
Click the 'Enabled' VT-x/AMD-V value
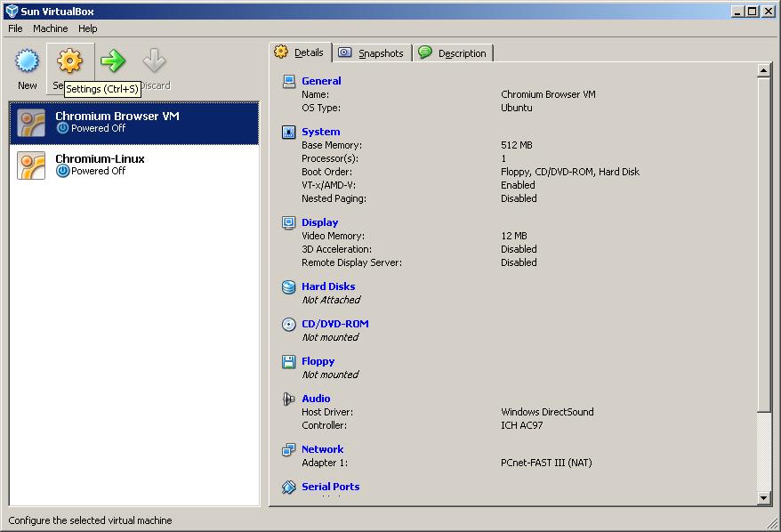[x=518, y=185]
